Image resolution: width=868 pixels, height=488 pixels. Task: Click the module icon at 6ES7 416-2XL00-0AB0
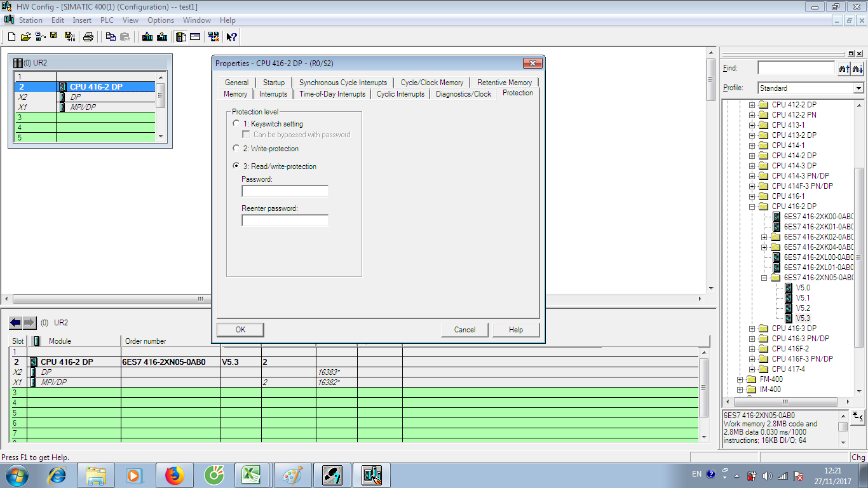point(776,257)
